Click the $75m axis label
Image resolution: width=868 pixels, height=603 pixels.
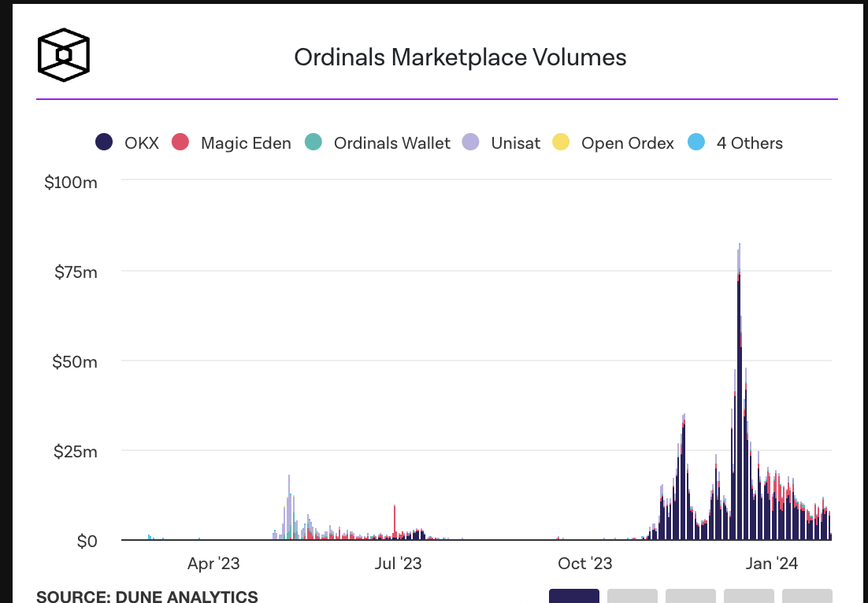coord(76,272)
